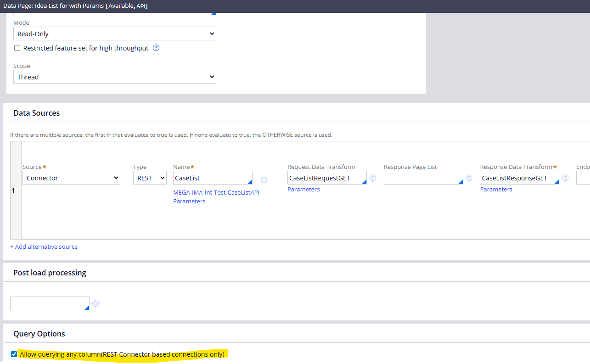
Task: Open rule icon next to CaseListRequestGET field
Action: coord(373,178)
